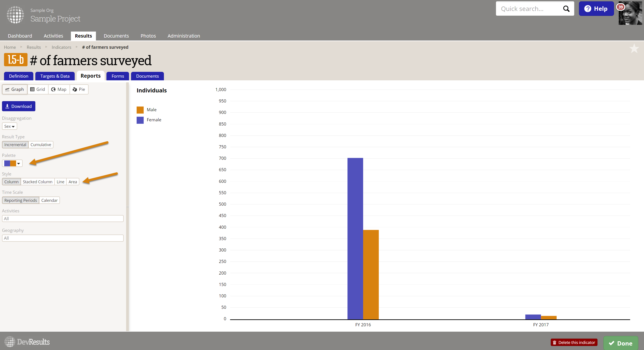Click the Sample Project globe logo
This screenshot has width=644, height=350.
(15, 15)
